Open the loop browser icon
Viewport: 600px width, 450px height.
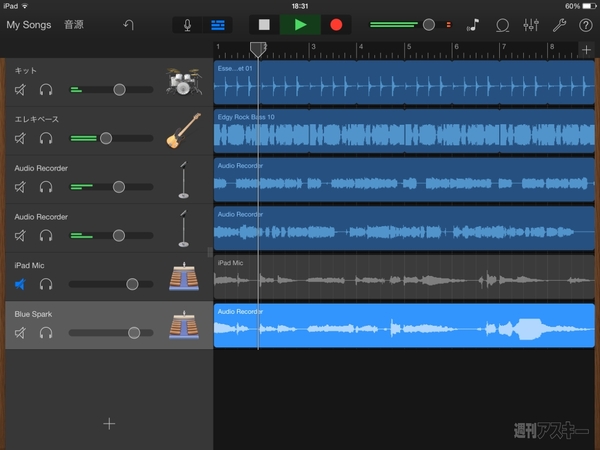pos(502,24)
